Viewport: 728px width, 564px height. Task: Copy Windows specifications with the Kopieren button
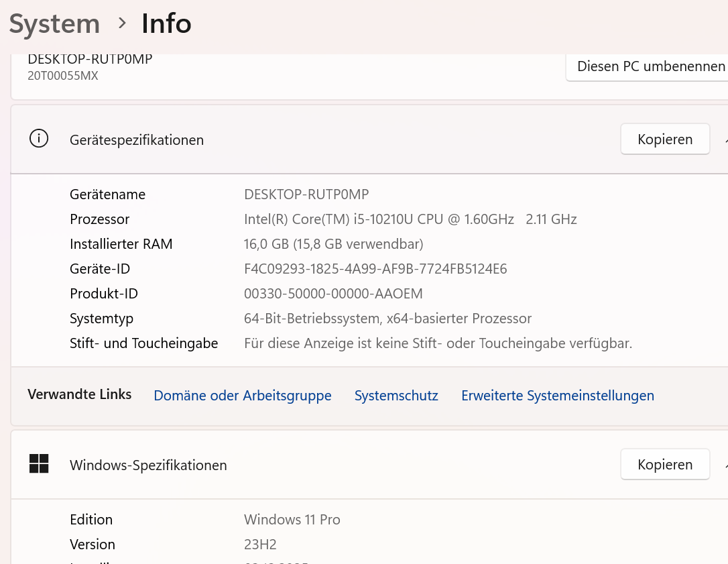tap(664, 465)
